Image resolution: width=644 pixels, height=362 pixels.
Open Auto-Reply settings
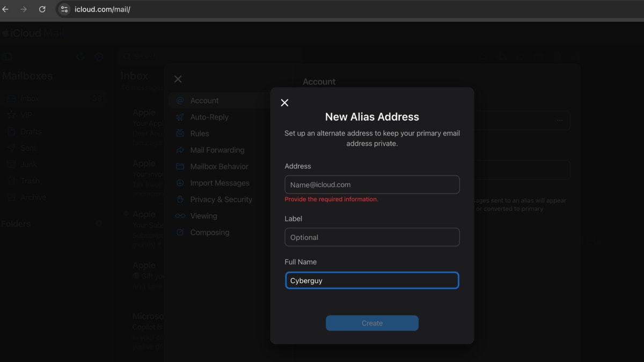point(181,117)
